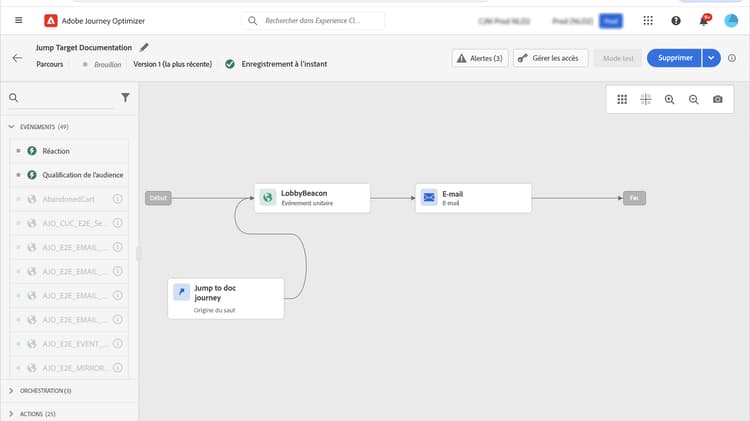The width and height of the screenshot is (750, 421).
Task: Expand the ORCHESTRATION section
Action: click(11, 391)
